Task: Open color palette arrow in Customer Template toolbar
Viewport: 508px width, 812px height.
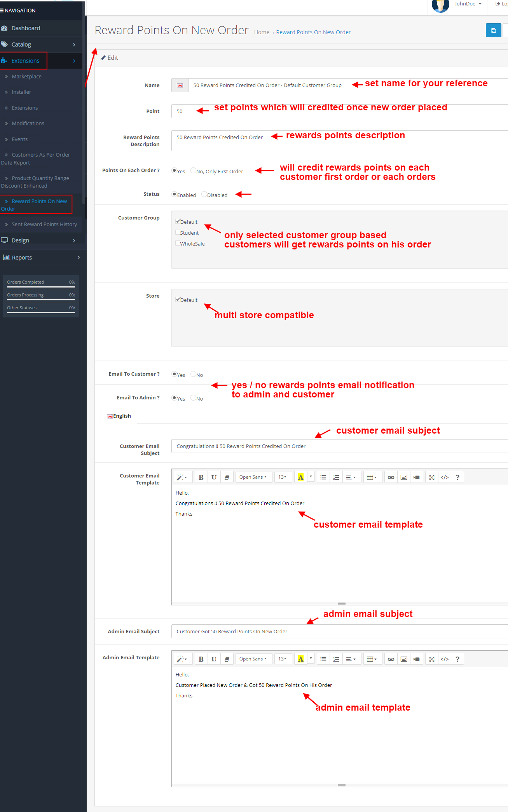Action: coord(311,477)
